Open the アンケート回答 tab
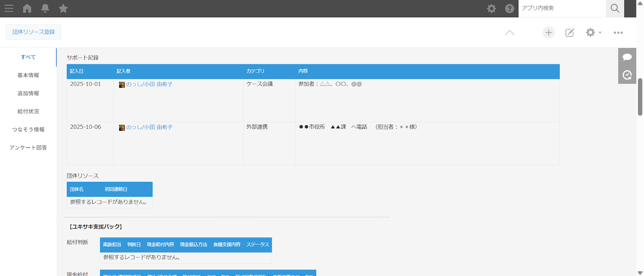Screen dimensions: 644x276 click(x=28, y=148)
